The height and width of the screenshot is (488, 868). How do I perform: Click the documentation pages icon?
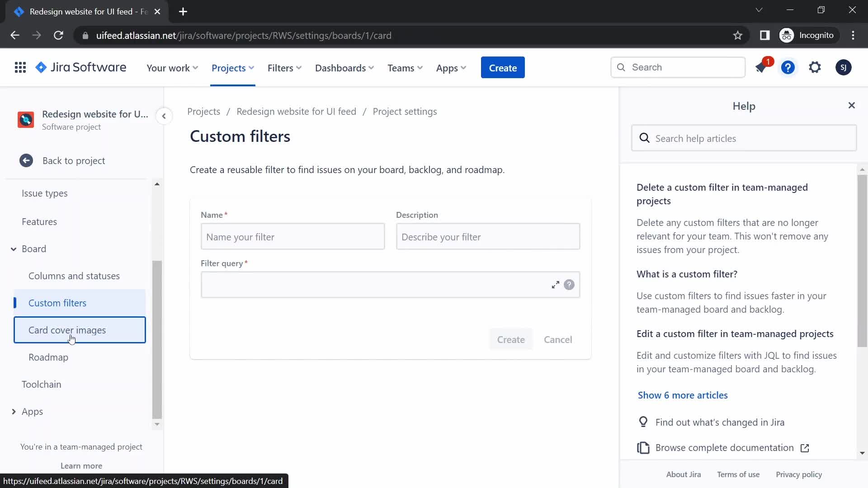643,448
